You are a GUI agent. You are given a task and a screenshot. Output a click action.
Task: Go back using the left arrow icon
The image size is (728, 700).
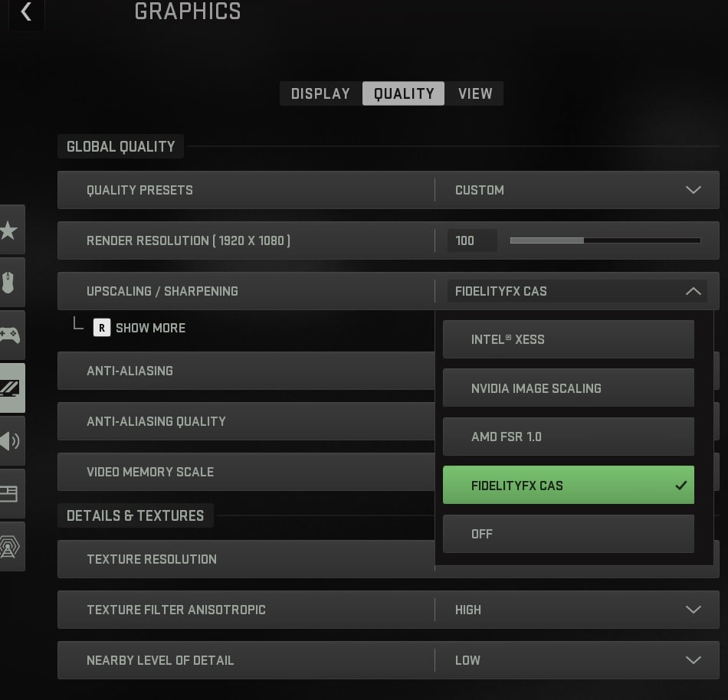pyautogui.click(x=26, y=11)
